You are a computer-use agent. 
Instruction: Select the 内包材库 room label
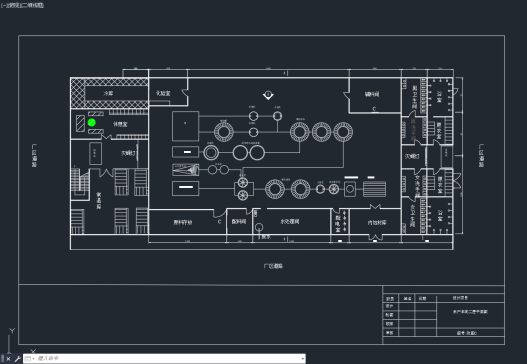(x=377, y=223)
